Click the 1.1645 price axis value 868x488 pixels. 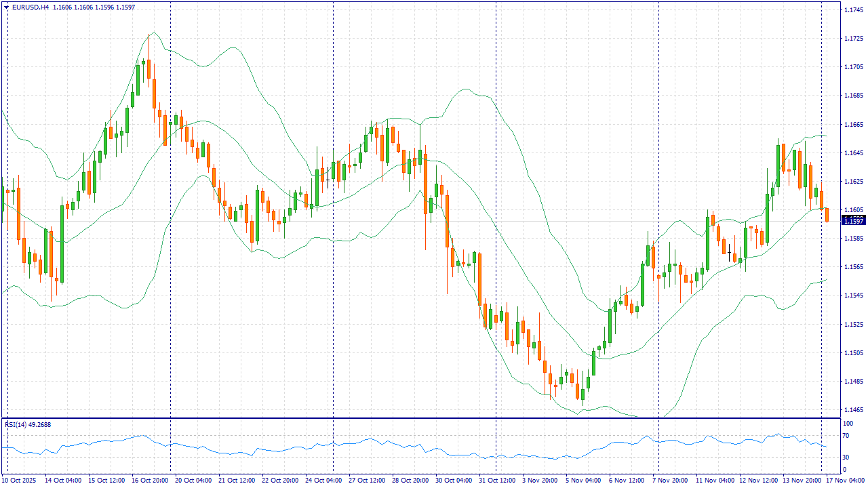(852, 152)
